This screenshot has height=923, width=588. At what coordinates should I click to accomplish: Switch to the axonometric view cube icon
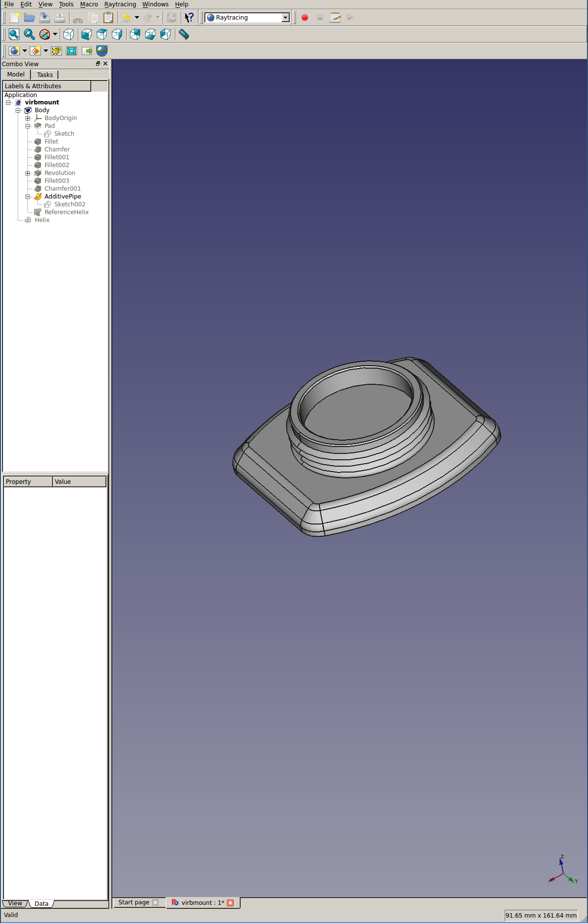coord(69,34)
